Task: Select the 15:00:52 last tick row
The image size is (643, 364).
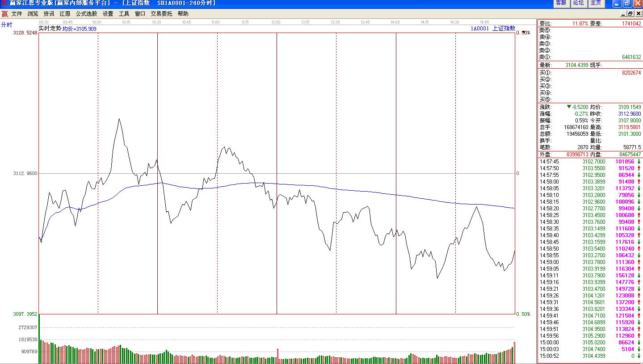Action: (590, 356)
